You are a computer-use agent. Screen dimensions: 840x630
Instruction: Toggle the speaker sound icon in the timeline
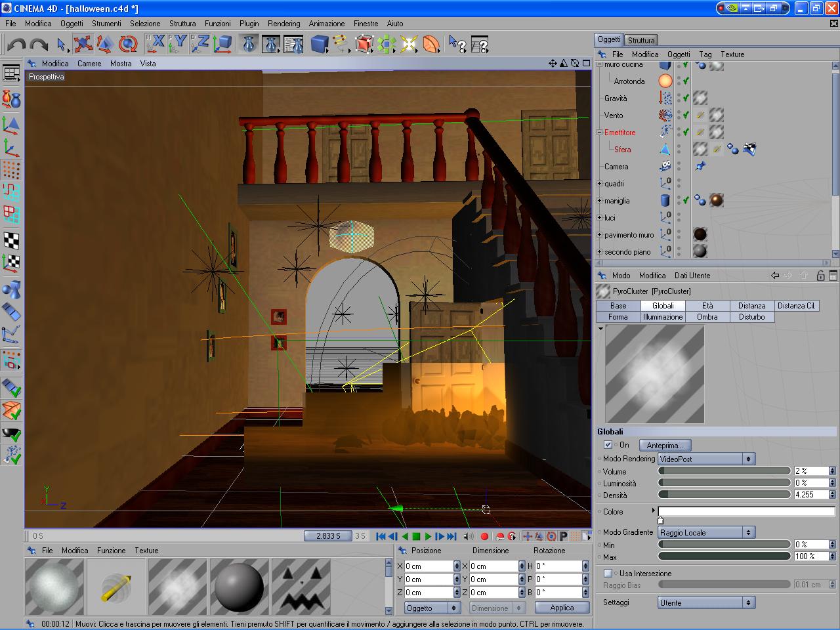(x=467, y=536)
